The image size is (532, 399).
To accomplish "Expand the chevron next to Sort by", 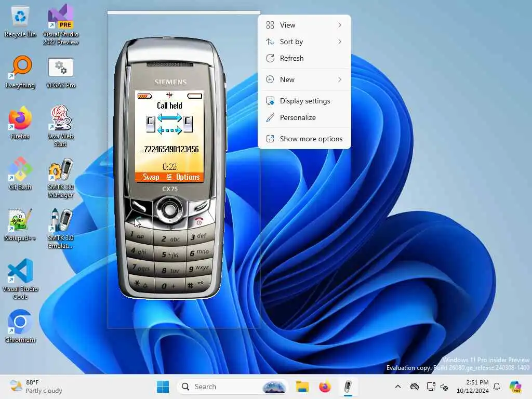I will pos(340,42).
